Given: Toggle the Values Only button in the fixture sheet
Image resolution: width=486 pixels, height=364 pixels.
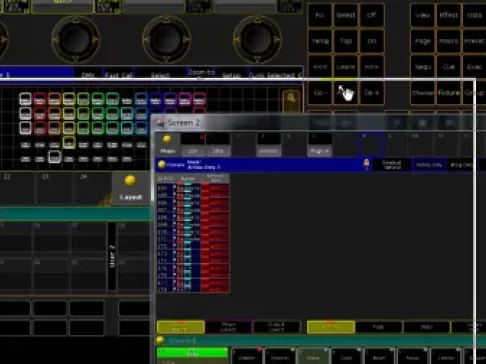Looking at the screenshot, I should [429, 165].
